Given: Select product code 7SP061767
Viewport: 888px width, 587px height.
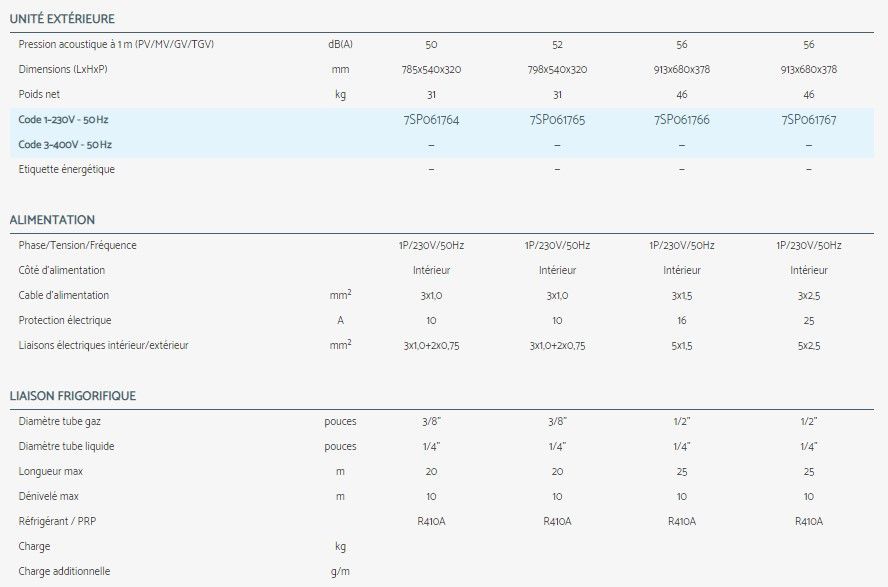Looking at the screenshot, I should coord(808,120).
